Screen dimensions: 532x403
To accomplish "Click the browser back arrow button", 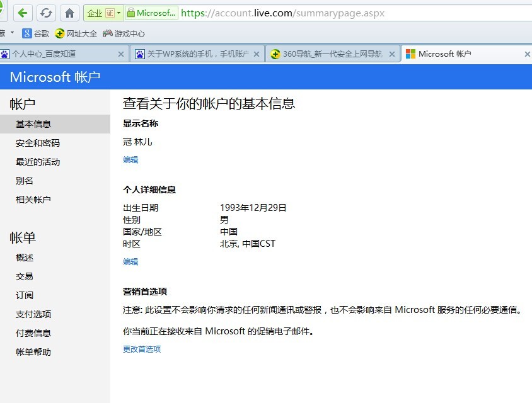I will 23,13.
